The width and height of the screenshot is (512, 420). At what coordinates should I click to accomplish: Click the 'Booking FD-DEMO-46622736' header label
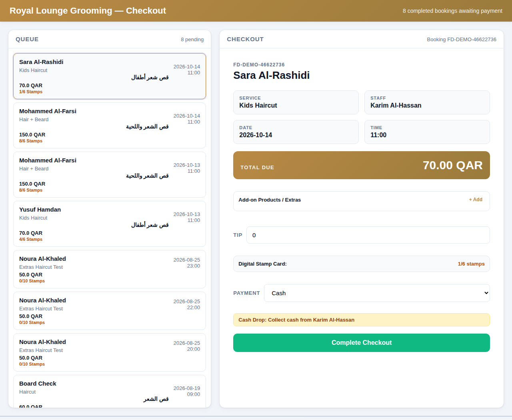pos(462,40)
